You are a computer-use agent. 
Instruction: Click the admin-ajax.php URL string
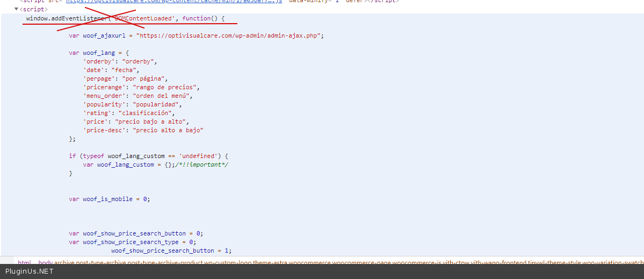point(230,36)
